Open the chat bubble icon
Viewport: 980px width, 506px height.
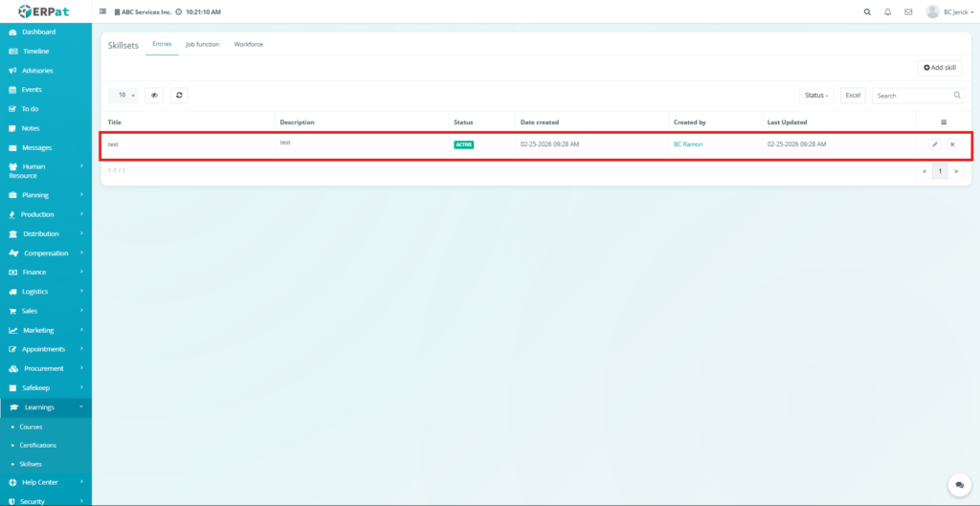point(955,485)
